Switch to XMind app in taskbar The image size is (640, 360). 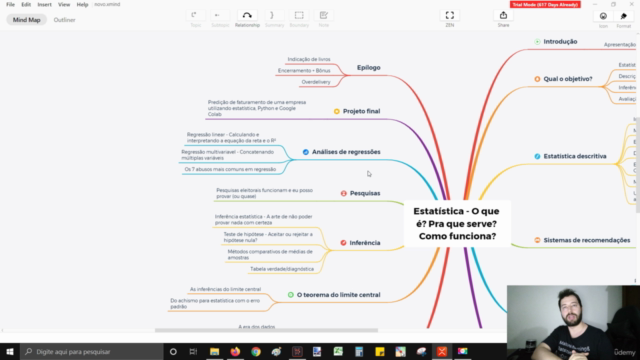point(442,351)
